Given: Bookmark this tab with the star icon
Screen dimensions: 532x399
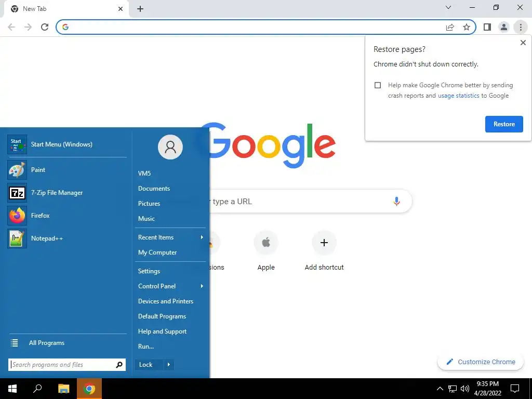Looking at the screenshot, I should (x=467, y=27).
